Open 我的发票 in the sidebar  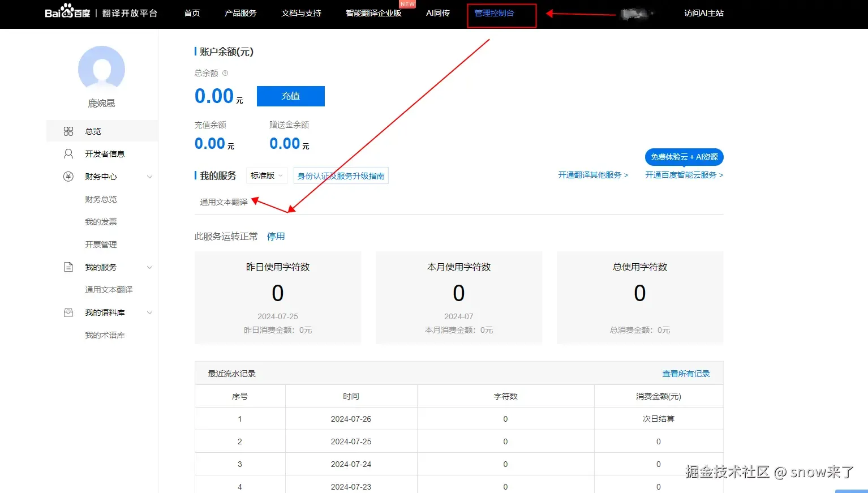(x=101, y=222)
